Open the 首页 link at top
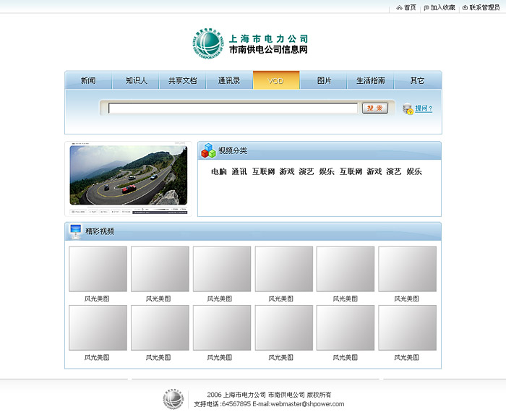The image size is (506, 420). click(x=410, y=7)
